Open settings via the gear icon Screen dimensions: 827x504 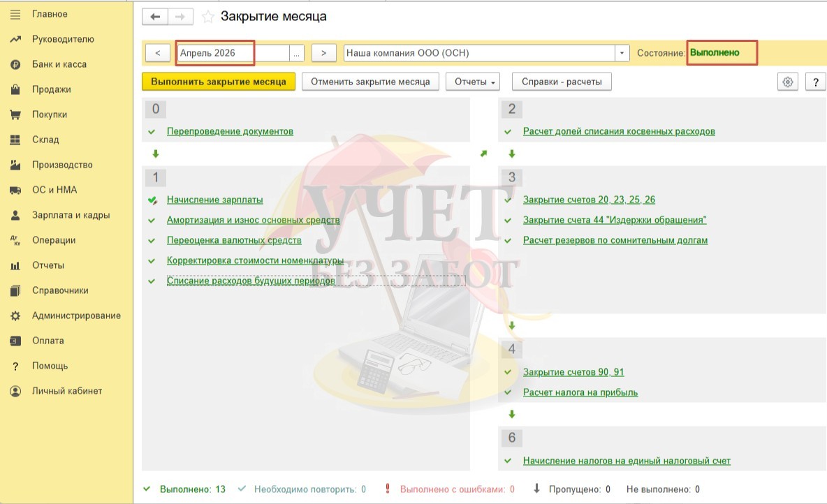(x=788, y=82)
